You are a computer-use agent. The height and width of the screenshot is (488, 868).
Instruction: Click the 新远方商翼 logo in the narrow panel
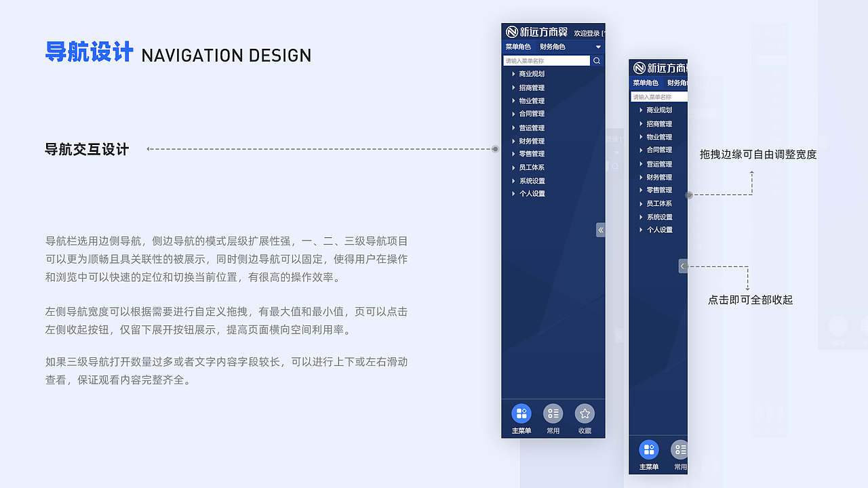pyautogui.click(x=660, y=68)
